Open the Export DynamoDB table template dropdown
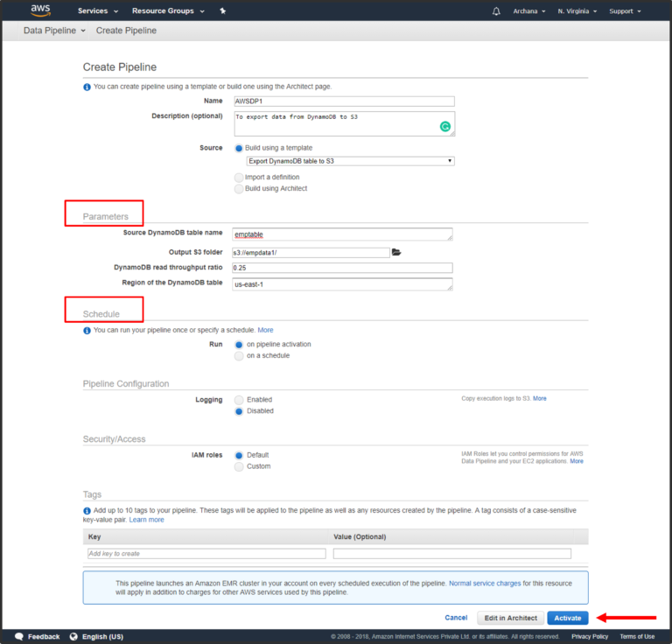 (350, 161)
